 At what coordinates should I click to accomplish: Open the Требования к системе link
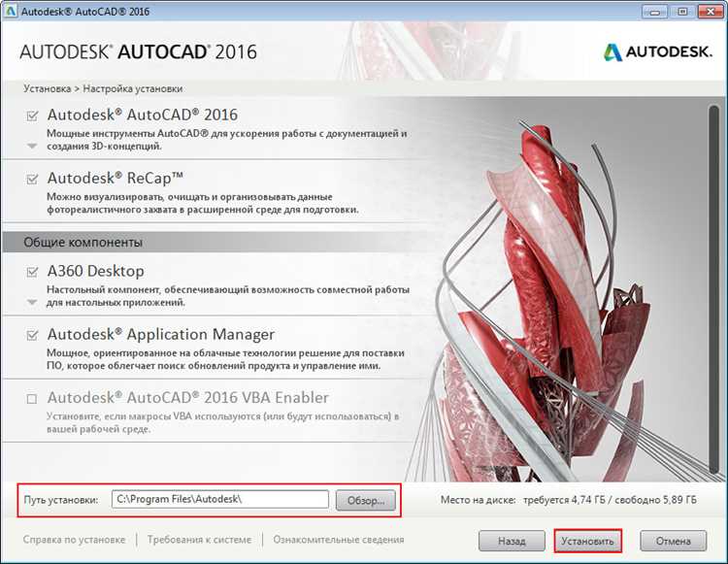pyautogui.click(x=200, y=540)
